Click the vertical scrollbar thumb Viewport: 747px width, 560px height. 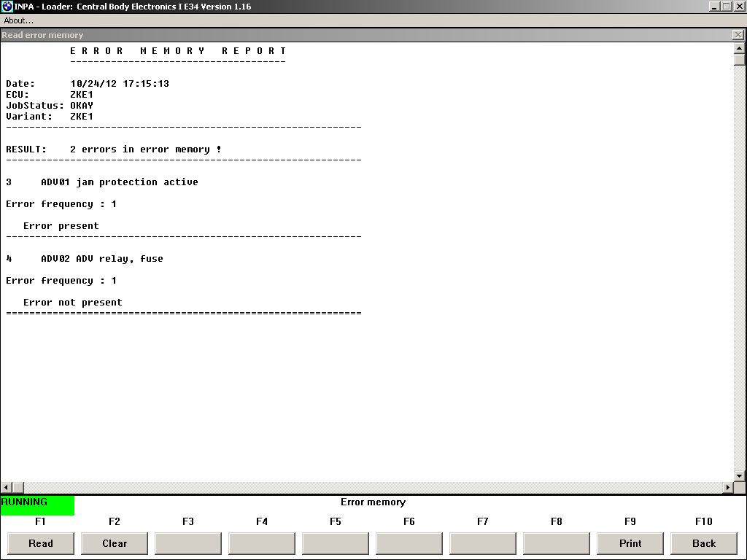tap(739, 60)
